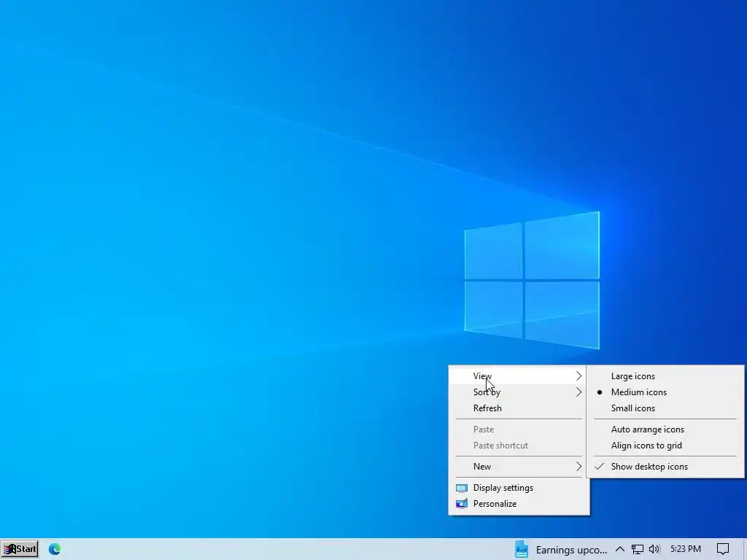The width and height of the screenshot is (747, 560).
Task: Open Microsoft Edge from the taskbar
Action: point(55,549)
